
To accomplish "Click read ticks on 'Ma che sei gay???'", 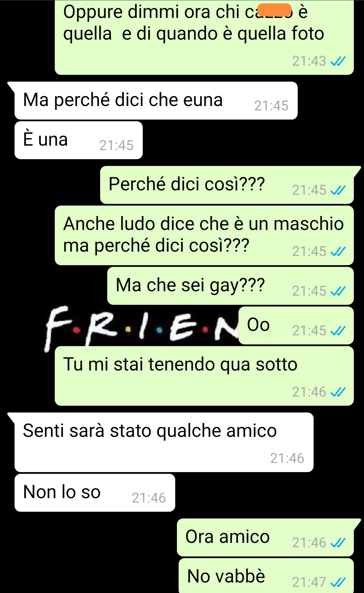I will [x=338, y=291].
